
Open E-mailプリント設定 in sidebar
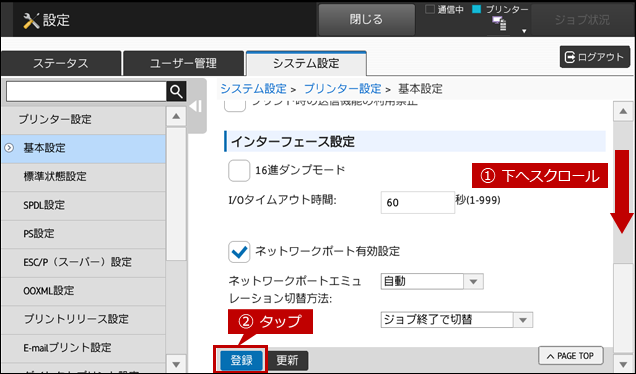click(83, 347)
